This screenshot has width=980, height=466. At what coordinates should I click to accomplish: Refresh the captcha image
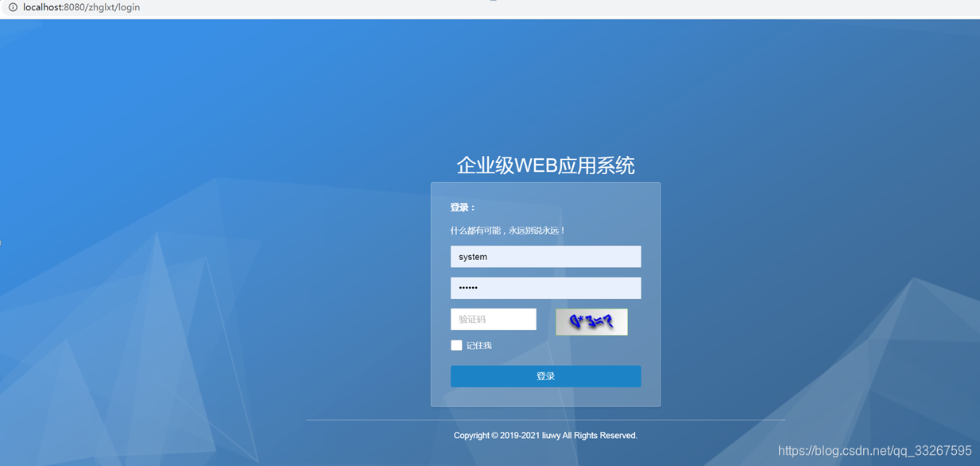(x=591, y=322)
